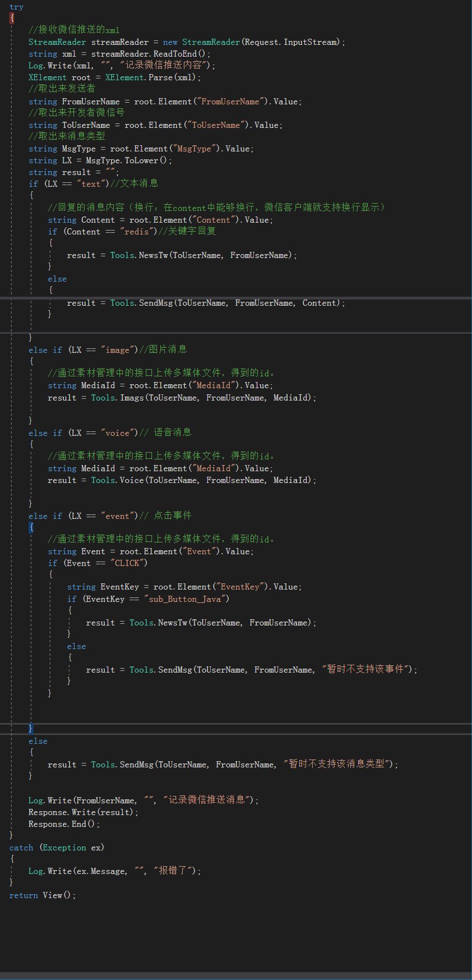472x980 pixels.
Task: Click the string literal "Content" in root.Element
Action: 214,220
